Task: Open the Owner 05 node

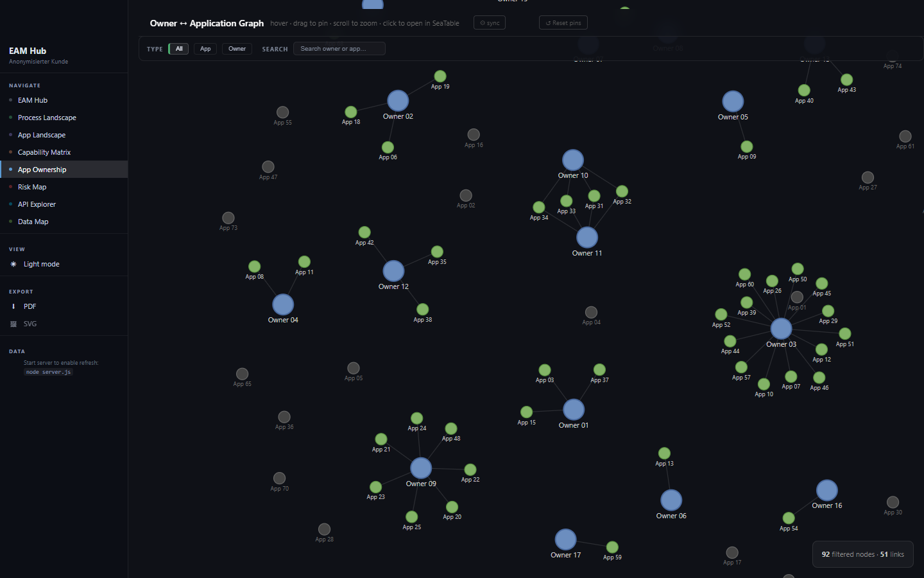Action: [733, 101]
